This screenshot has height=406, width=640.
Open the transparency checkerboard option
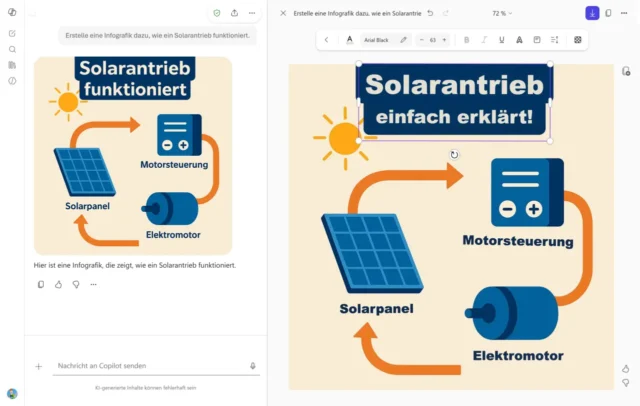click(x=578, y=40)
